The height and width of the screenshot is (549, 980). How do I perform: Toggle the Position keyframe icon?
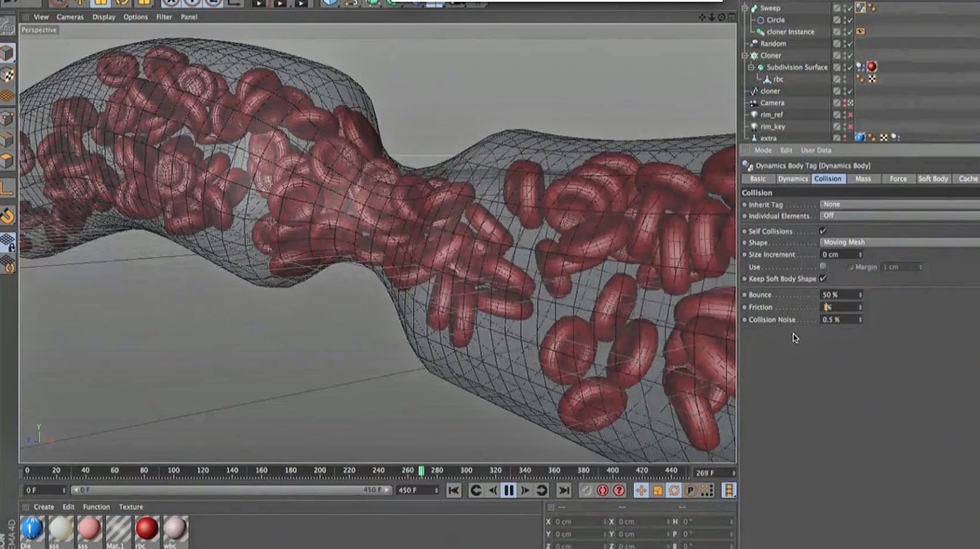click(x=641, y=490)
